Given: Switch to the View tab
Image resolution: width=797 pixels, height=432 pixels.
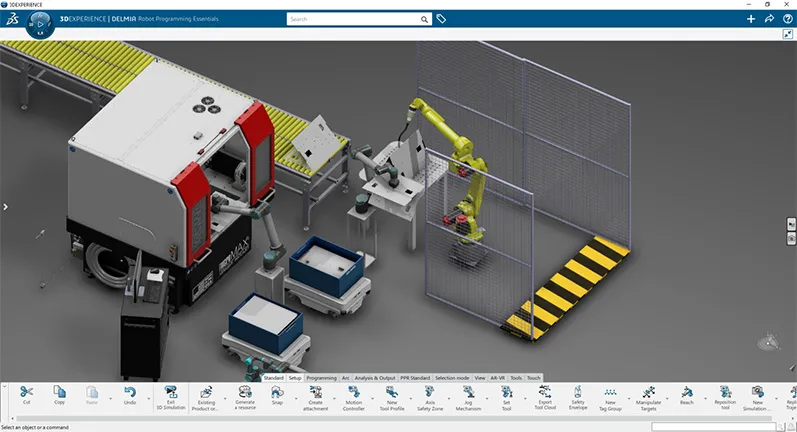Looking at the screenshot, I should 480,378.
